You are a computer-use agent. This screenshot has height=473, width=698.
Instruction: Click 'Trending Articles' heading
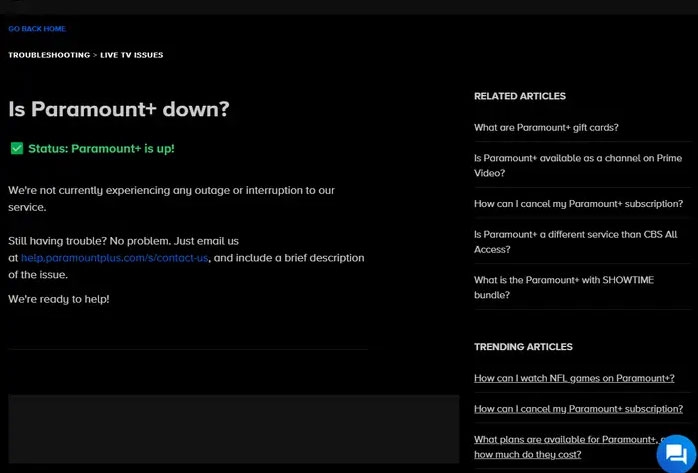pos(523,347)
